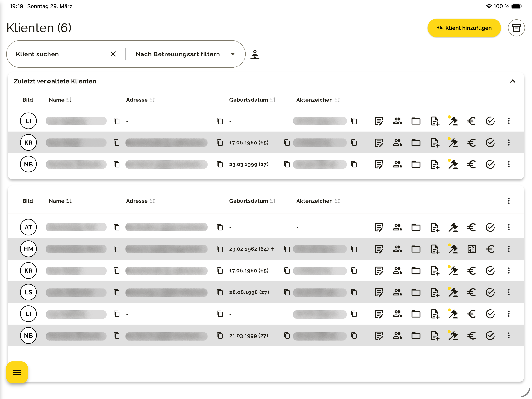Screen dimensions: 532x399
Task: Clear the search with the X icon
Action: point(113,54)
